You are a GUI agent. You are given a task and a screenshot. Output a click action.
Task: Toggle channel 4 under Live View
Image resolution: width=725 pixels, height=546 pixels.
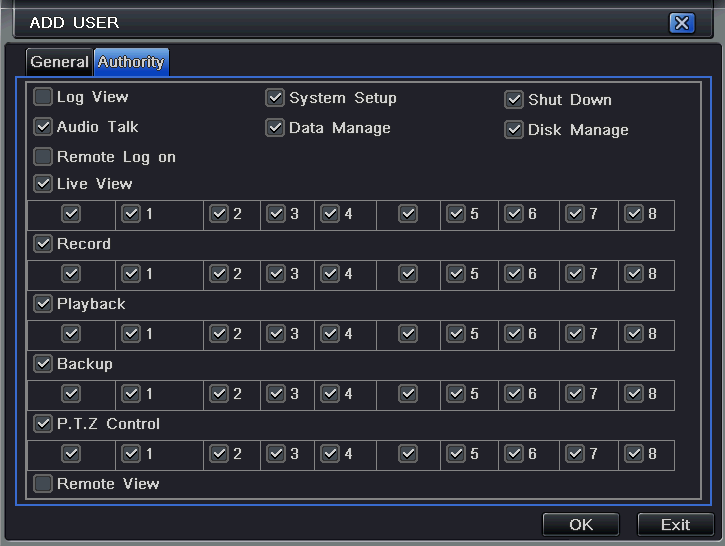click(x=330, y=214)
